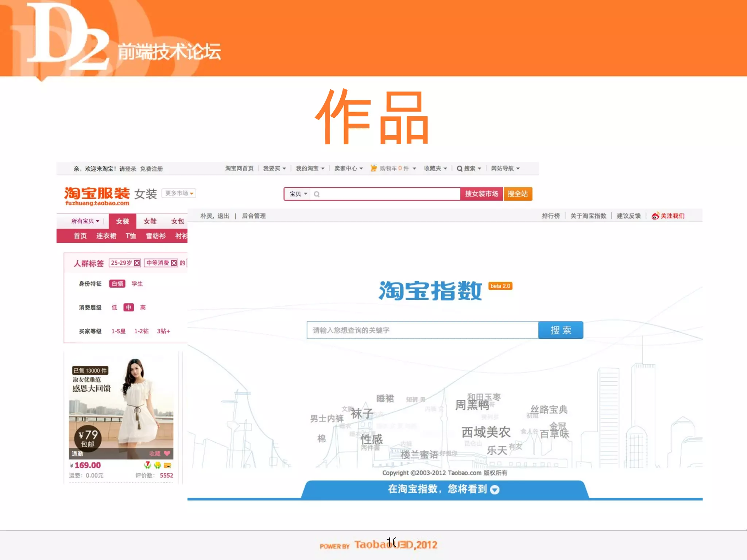This screenshot has width=747, height=560.
Task: Click the blue 搜索 button
Action: click(x=561, y=330)
